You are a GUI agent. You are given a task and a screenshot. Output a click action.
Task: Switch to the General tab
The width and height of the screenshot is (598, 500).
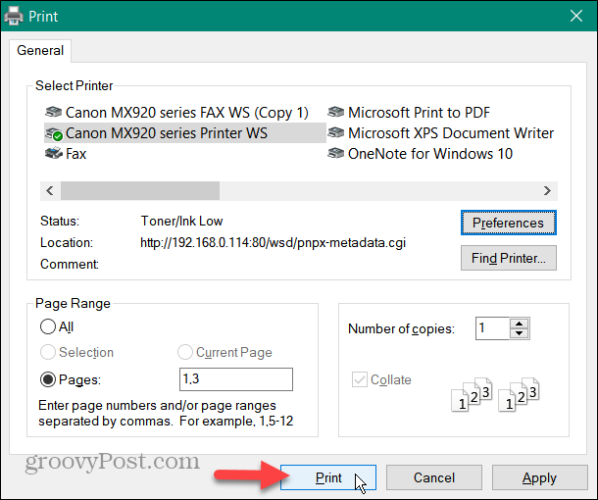pyautogui.click(x=40, y=50)
